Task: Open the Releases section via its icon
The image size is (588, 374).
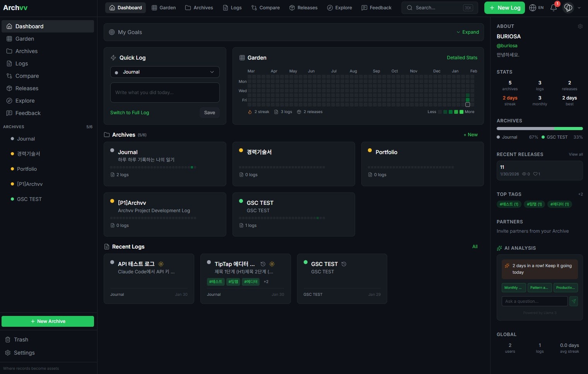Action: [x=291, y=7]
